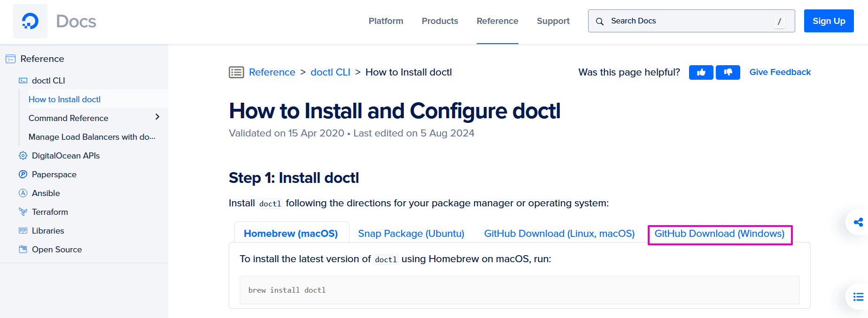868x318 pixels.
Task: Open DigitalOcean APIs sidebar item
Action: [x=66, y=156]
